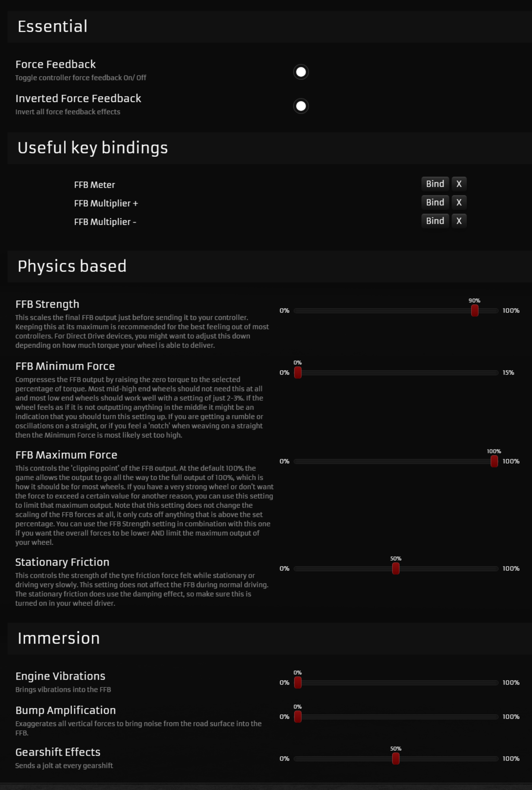The height and width of the screenshot is (790, 532).
Task: Click the FFB Strength slider handle
Action: click(x=475, y=310)
